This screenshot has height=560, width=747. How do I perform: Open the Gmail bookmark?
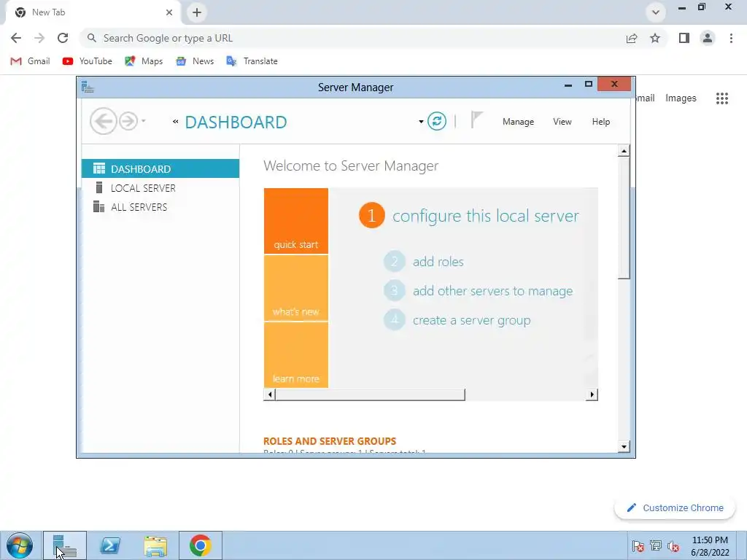click(x=30, y=61)
